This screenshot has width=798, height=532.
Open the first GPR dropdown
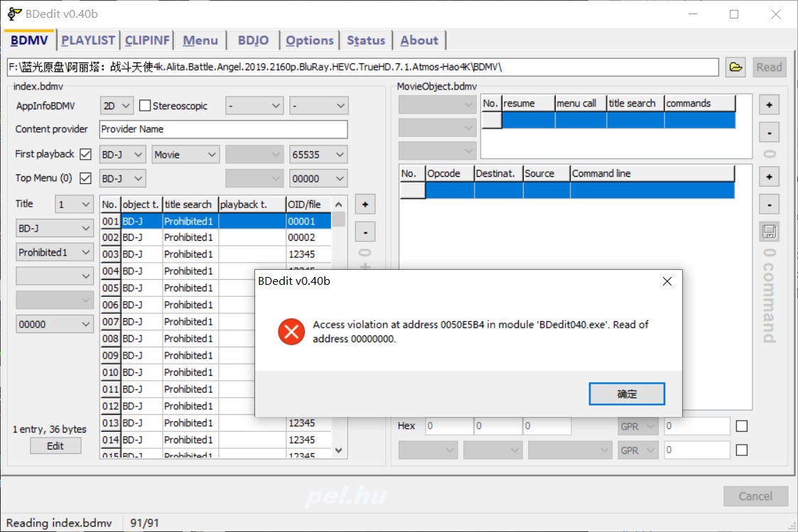(x=637, y=426)
